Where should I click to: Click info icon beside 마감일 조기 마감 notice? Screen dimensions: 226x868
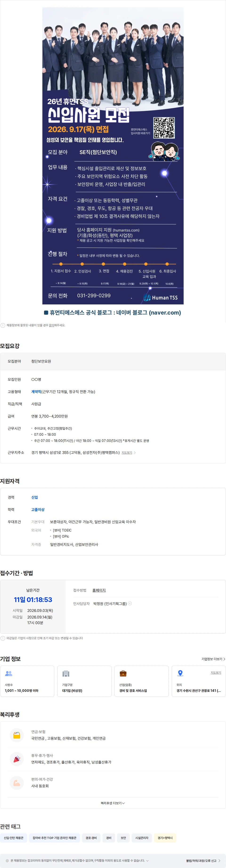[x=3, y=638]
